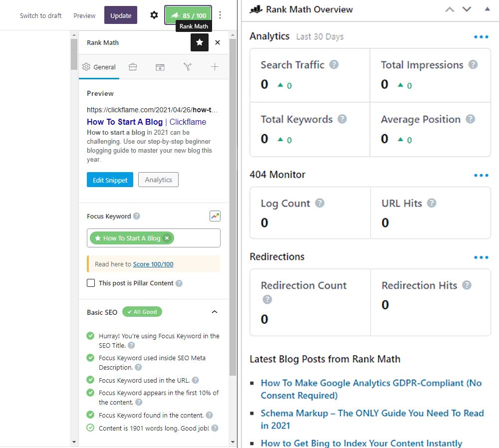Remove the How To Start A Blog keyword tag
The image size is (499, 448).
(x=167, y=238)
